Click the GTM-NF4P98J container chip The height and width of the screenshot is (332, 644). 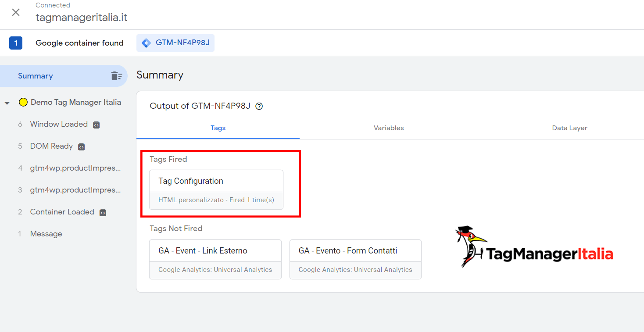click(175, 43)
